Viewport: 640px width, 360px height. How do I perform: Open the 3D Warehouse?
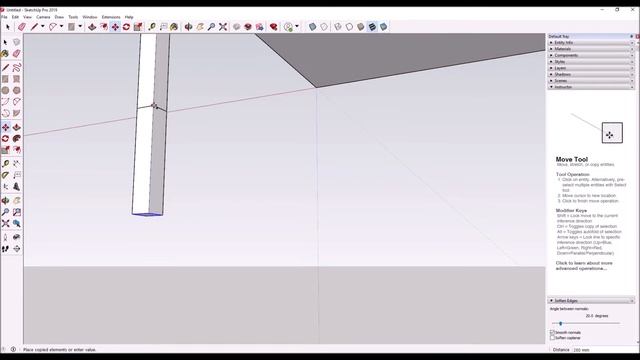click(x=237, y=27)
